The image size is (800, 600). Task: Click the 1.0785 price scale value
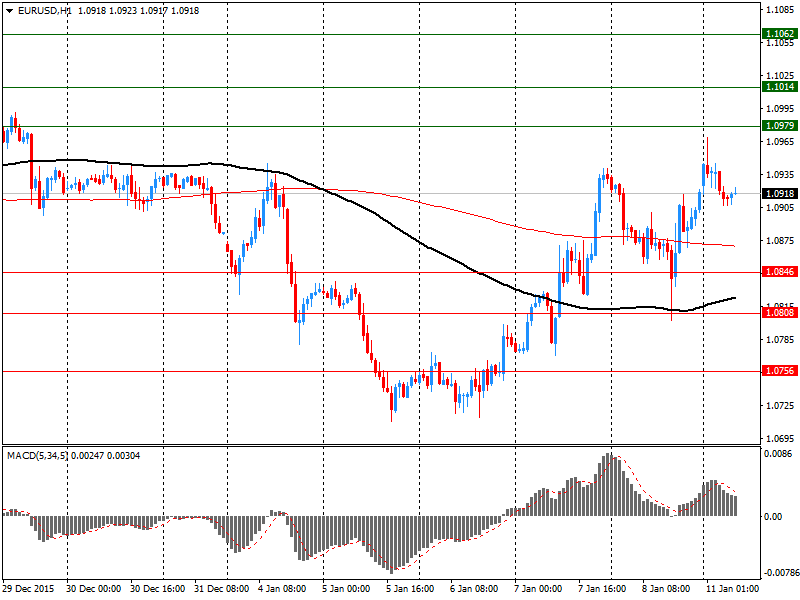780,340
